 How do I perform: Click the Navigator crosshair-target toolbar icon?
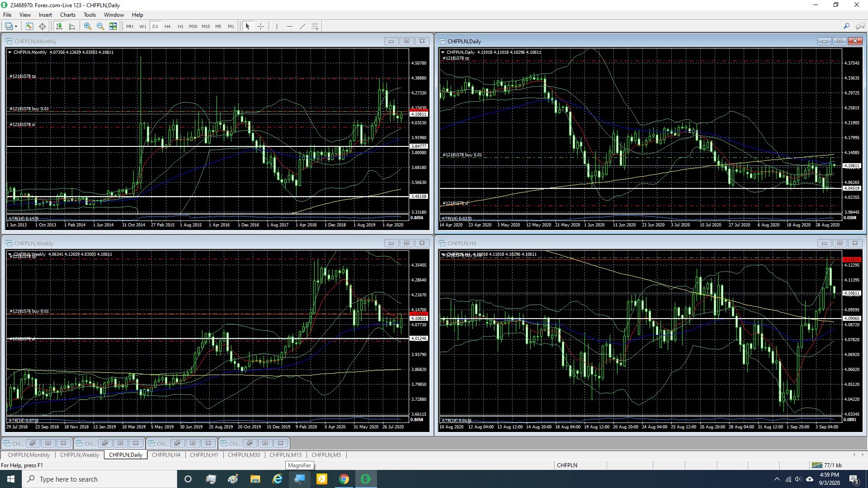point(42,26)
